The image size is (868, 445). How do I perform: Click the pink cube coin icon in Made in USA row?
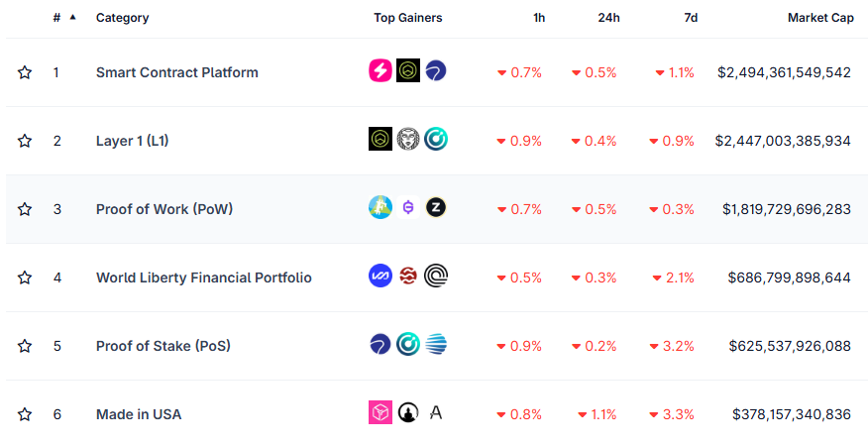click(380, 412)
